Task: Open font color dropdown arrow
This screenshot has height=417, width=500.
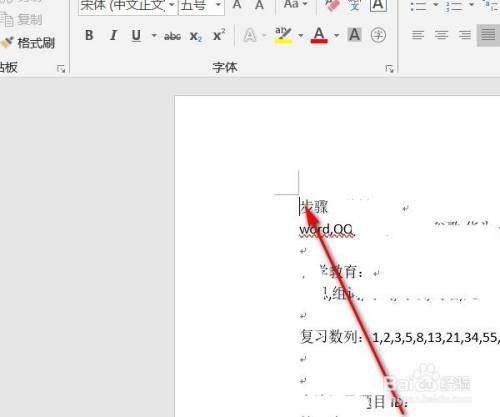Action: (336, 35)
